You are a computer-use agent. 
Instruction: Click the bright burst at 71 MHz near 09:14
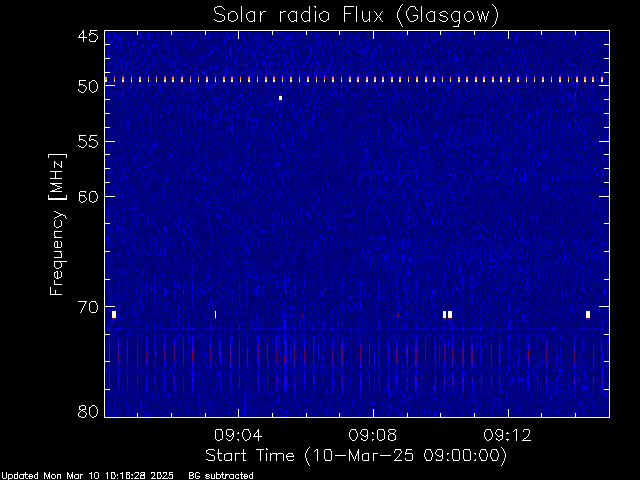click(x=588, y=314)
